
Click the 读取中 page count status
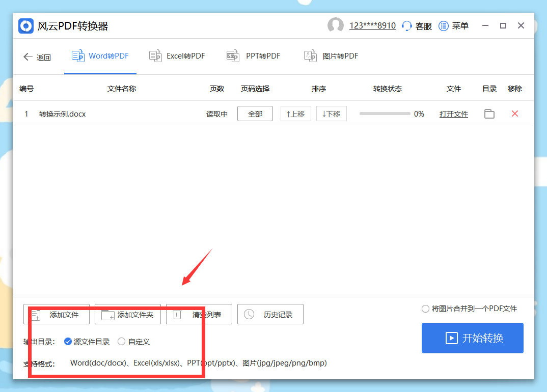tap(216, 114)
